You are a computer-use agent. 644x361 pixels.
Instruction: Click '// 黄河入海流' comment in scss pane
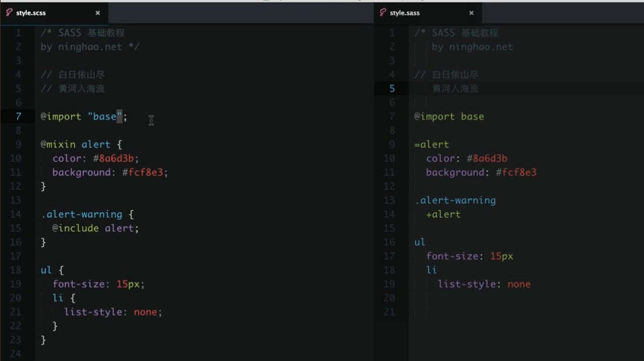73,89
